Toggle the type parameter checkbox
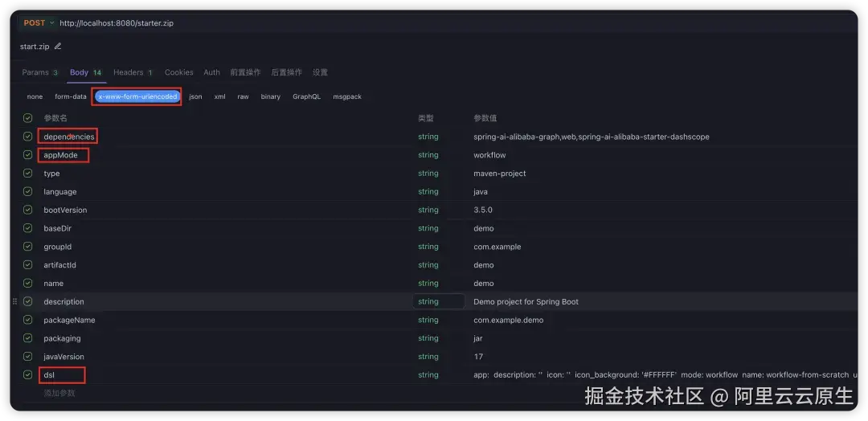 (x=27, y=174)
